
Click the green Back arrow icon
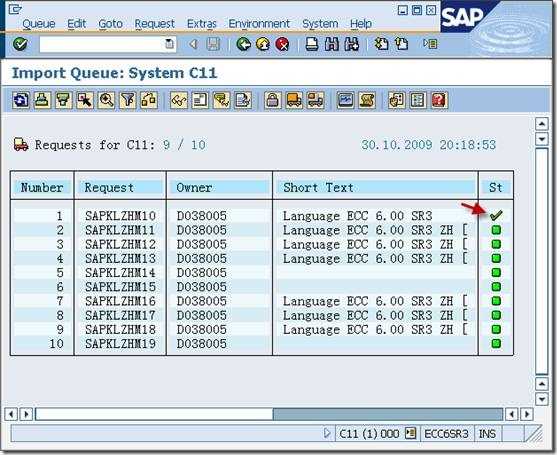(244, 44)
